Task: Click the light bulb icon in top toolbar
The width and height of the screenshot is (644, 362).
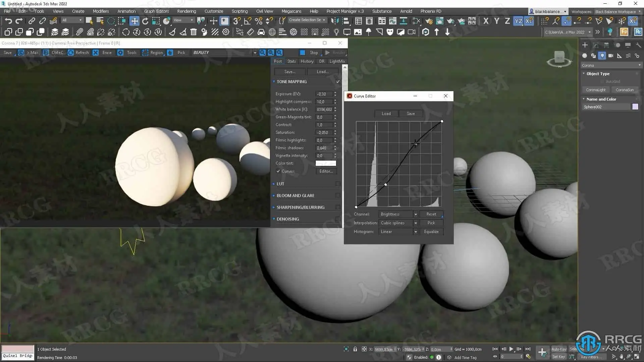Action: click(x=610, y=32)
